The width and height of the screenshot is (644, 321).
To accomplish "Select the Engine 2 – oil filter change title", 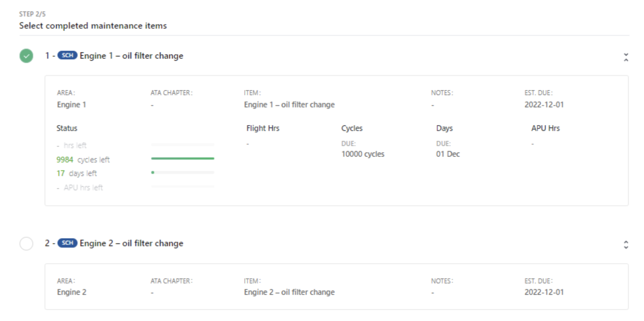I will pos(131,243).
